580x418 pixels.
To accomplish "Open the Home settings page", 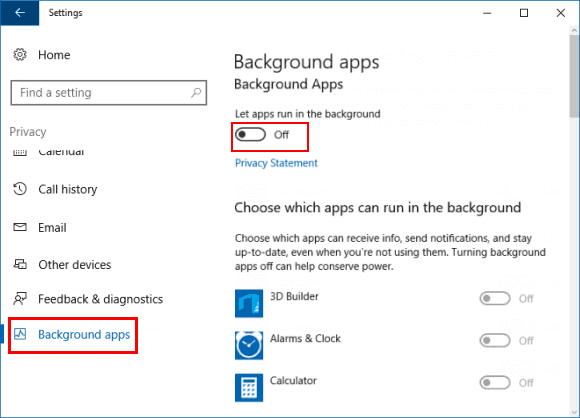I will pos(54,55).
